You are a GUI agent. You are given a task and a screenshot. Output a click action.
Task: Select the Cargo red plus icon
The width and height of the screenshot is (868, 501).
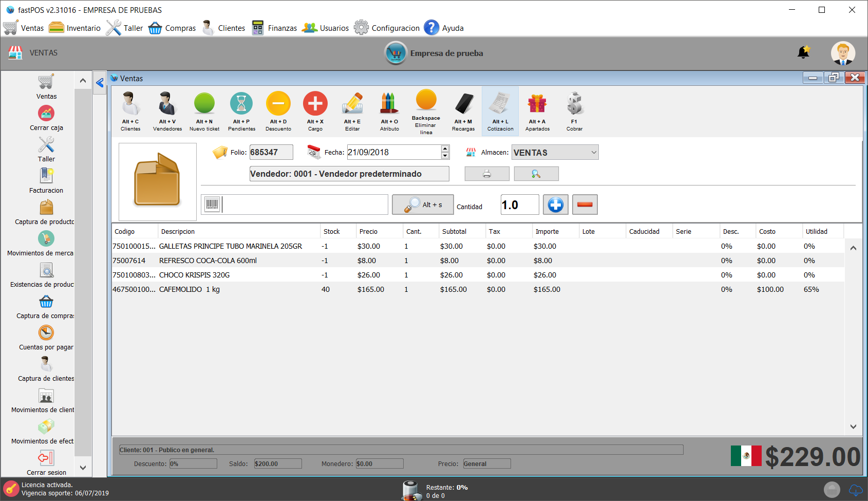[315, 104]
